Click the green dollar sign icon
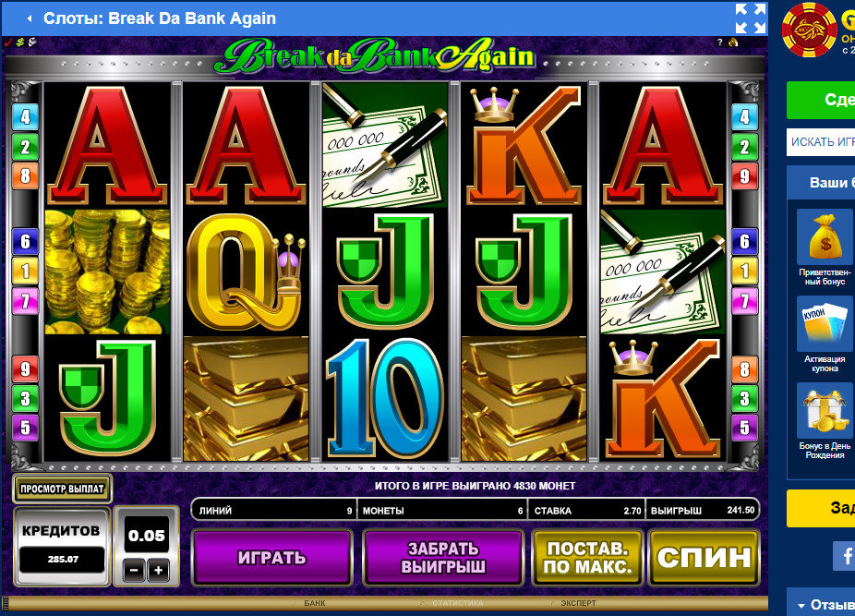855x616 pixels. [x=20, y=42]
